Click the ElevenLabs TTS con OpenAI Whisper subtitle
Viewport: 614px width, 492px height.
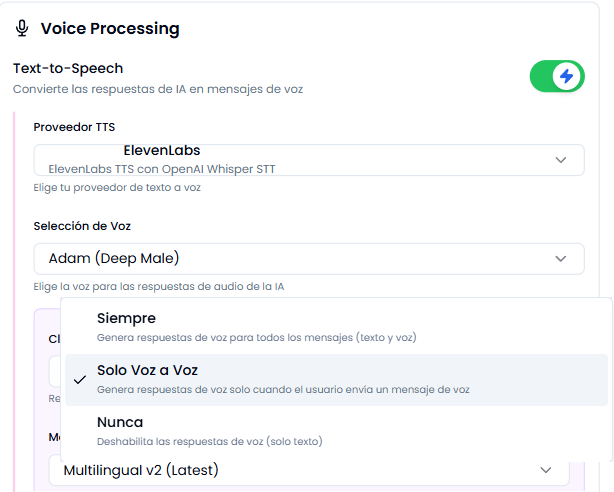tap(161, 169)
